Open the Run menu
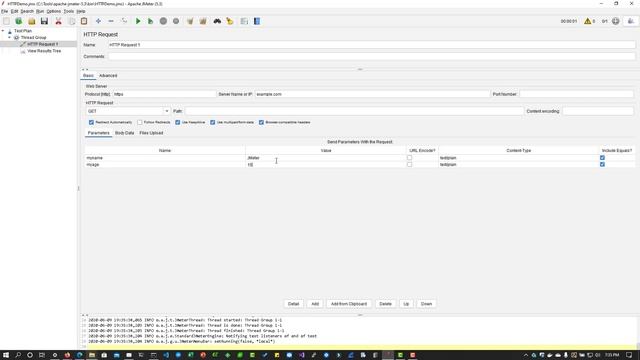The image size is (640, 360). click(40, 11)
